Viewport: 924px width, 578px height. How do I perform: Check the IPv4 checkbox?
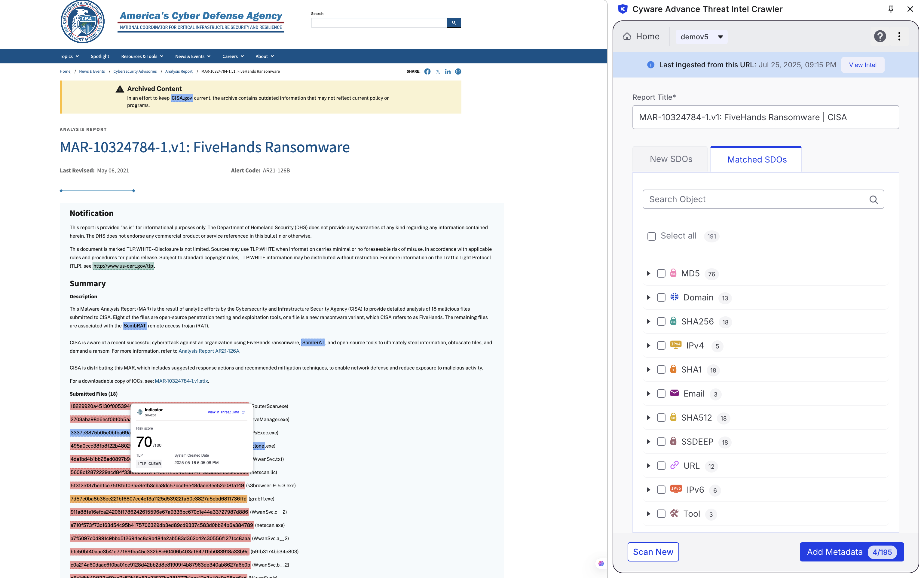[661, 345]
